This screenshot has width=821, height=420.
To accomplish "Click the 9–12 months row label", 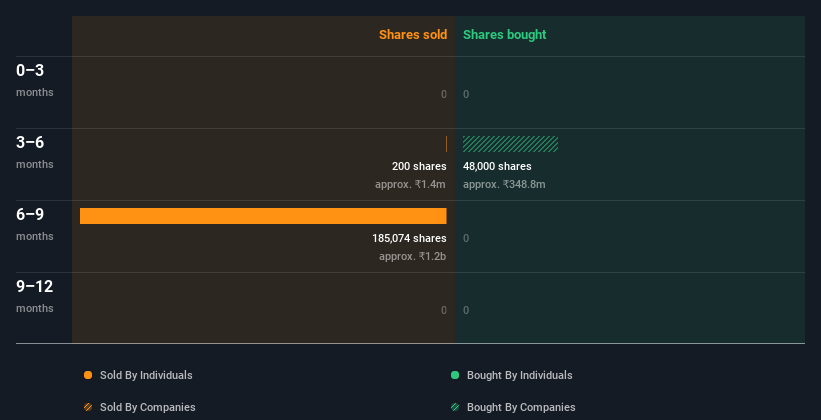I will 35,296.
